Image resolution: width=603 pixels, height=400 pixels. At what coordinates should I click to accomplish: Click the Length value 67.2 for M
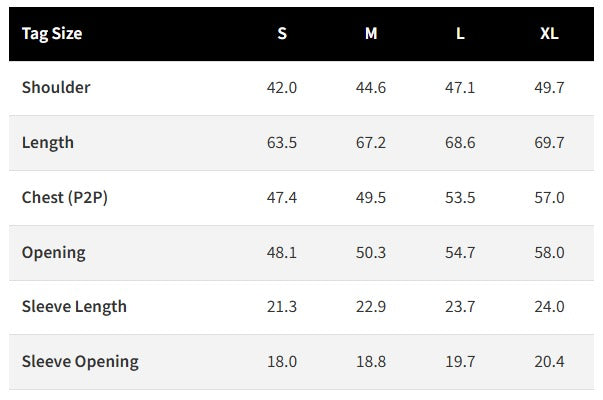(x=371, y=143)
